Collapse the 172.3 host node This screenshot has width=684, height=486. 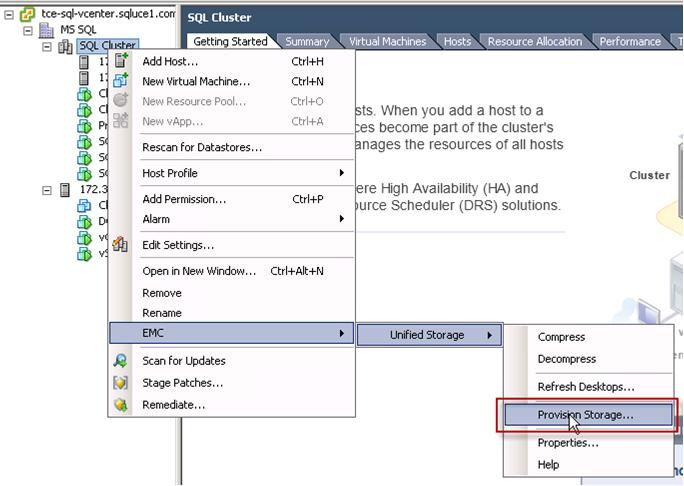[x=47, y=190]
